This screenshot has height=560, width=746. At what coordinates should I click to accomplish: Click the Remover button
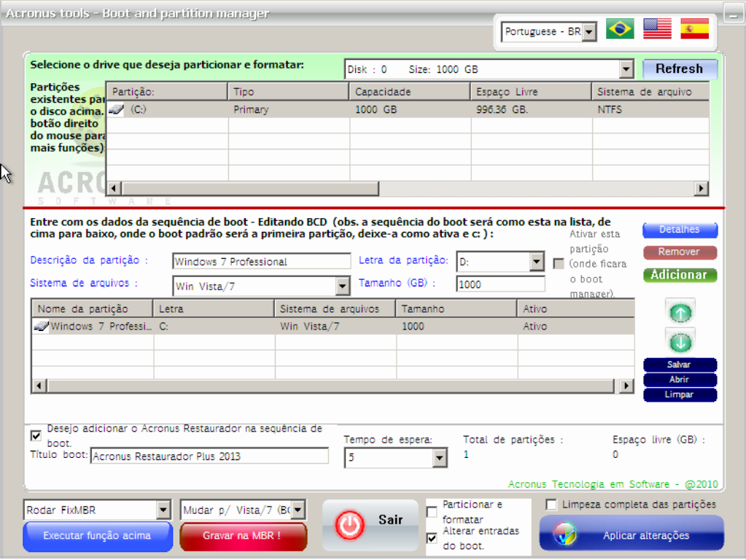coord(680,252)
